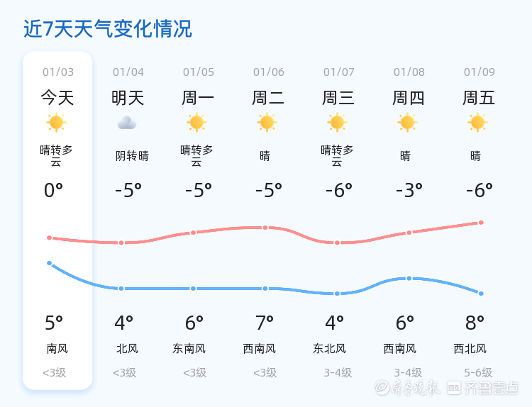Viewport: 532px width, 407px height.
Task: Click today's high temperature point on the red line
Action: coord(50,238)
